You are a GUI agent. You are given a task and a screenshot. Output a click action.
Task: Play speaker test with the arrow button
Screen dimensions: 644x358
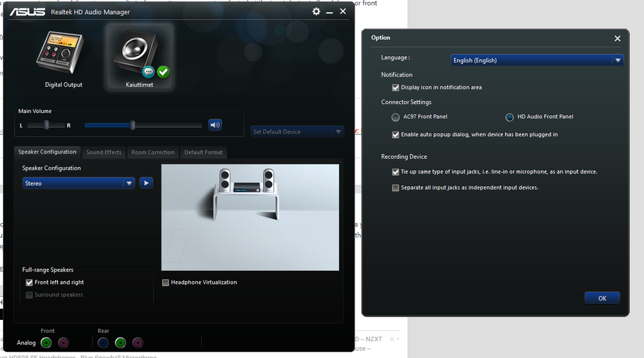coord(146,183)
